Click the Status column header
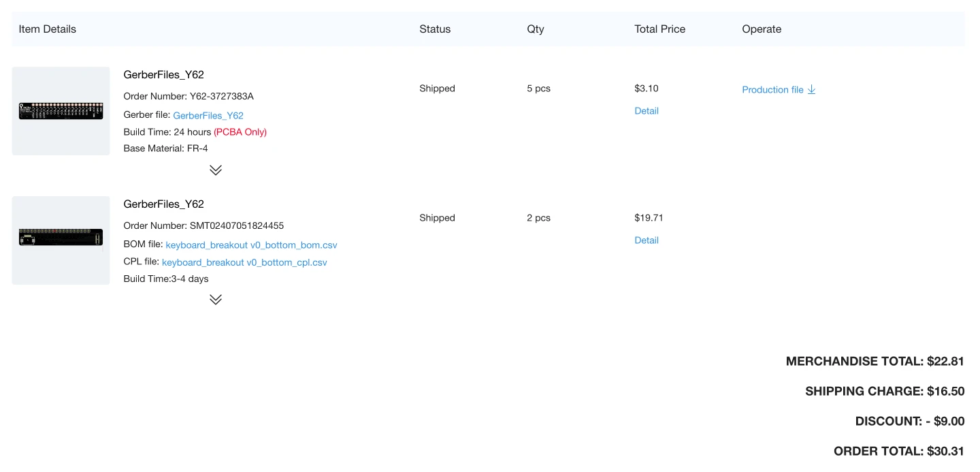980x472 pixels. point(435,29)
